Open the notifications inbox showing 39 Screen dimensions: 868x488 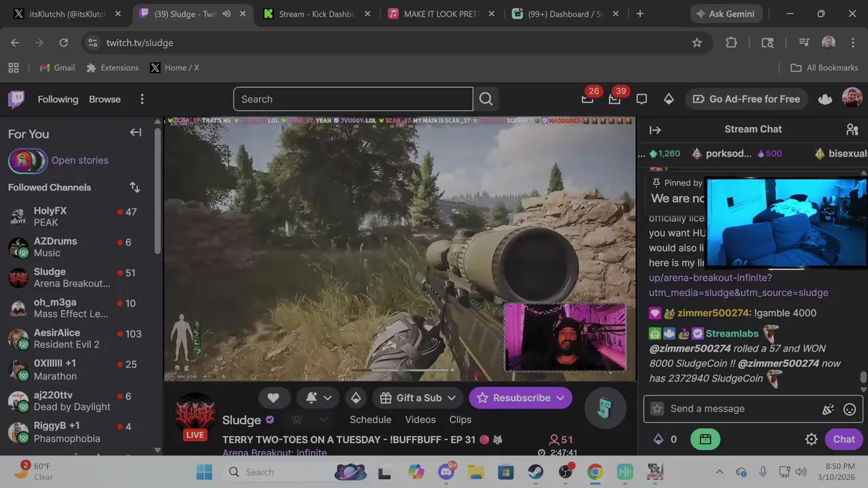[614, 99]
